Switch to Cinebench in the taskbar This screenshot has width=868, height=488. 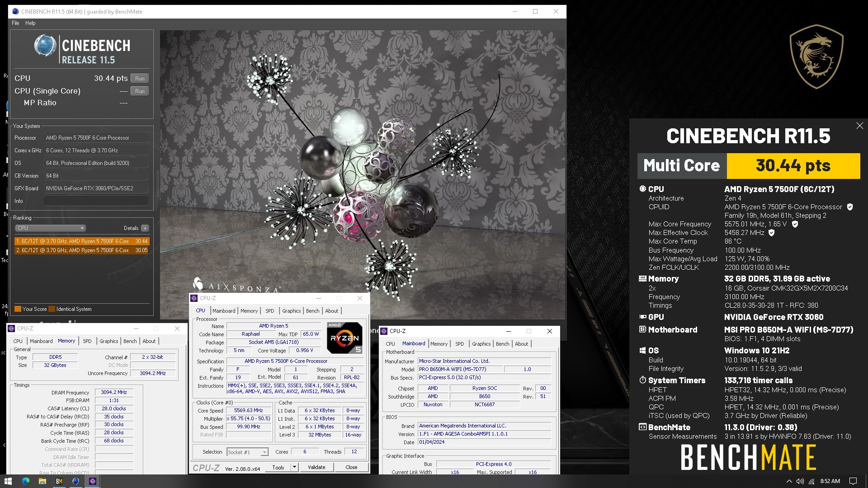75,481
